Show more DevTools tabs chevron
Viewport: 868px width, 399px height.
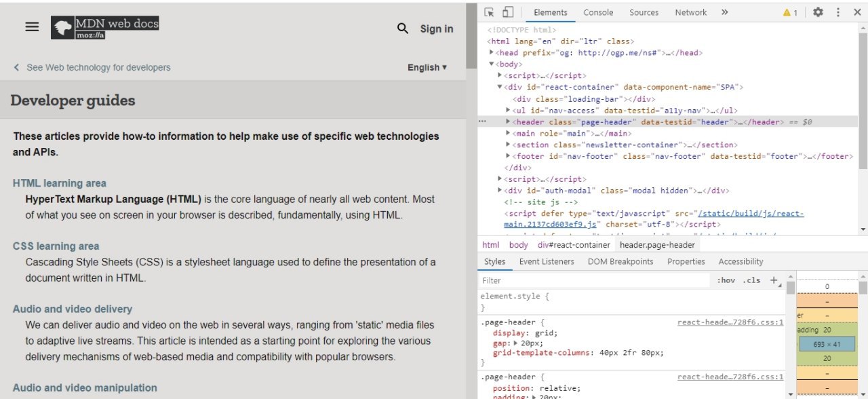724,12
